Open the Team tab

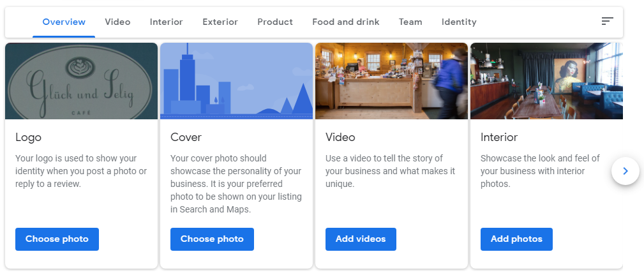click(410, 22)
